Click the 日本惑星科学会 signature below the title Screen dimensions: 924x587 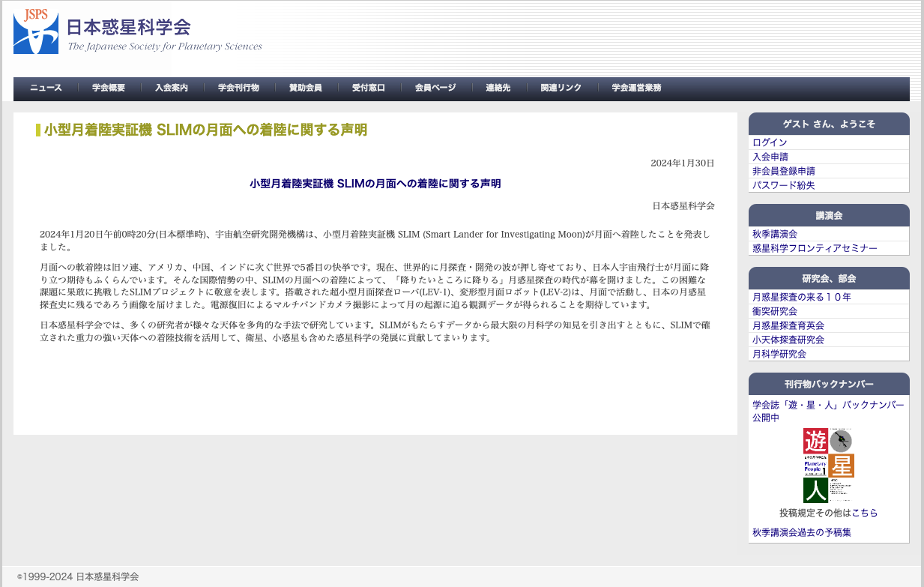click(683, 205)
